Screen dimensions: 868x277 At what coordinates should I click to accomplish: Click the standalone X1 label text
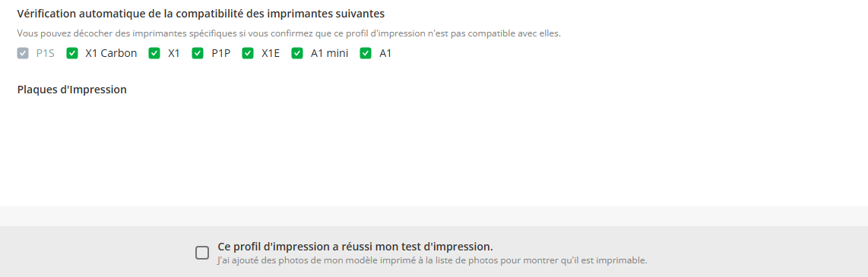(174, 54)
